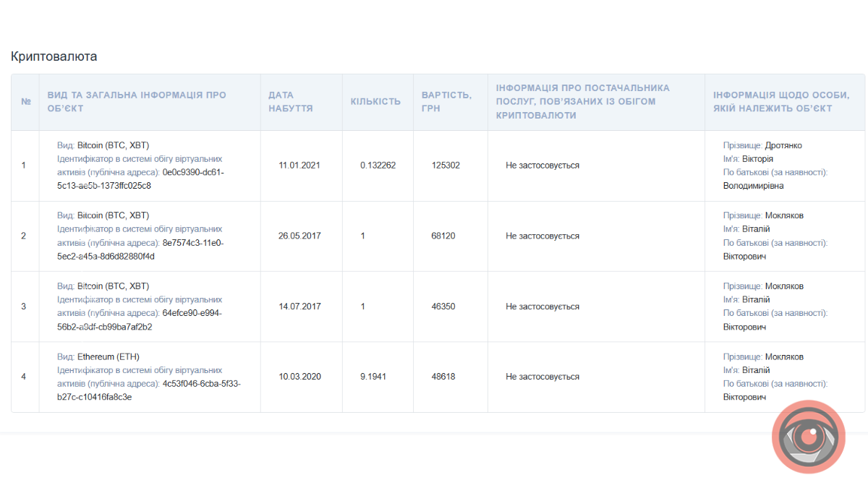Viewport: 868px width, 488px height.
Task: Click the first name "Ім'я: Вікторія"
Action: (x=748, y=159)
